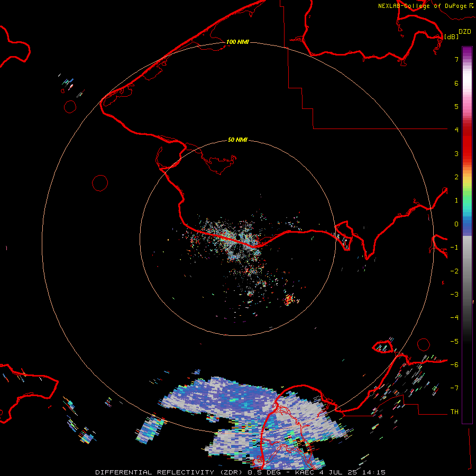Click the 7 value on the color scale
The height and width of the screenshot is (476, 476).
(x=456, y=59)
